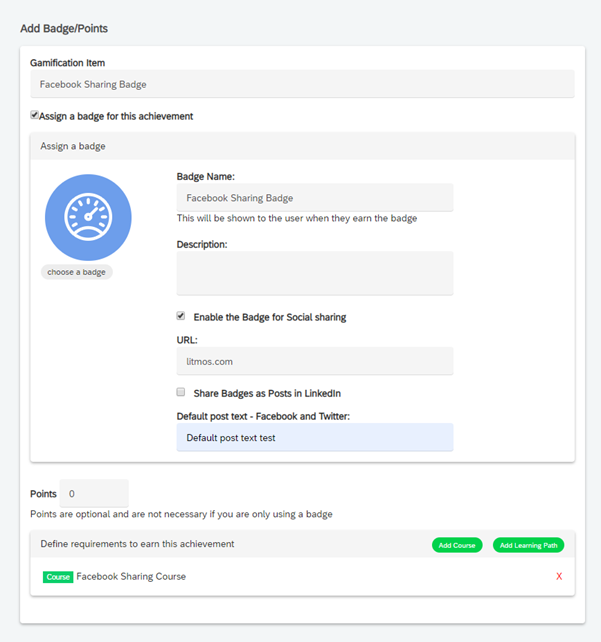
Task: Click the URL field containing litmos.com
Action: point(315,361)
